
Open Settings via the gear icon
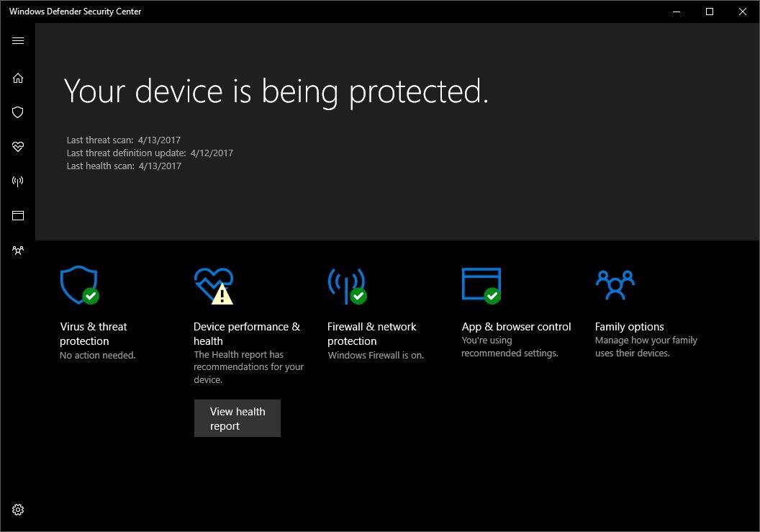18,510
